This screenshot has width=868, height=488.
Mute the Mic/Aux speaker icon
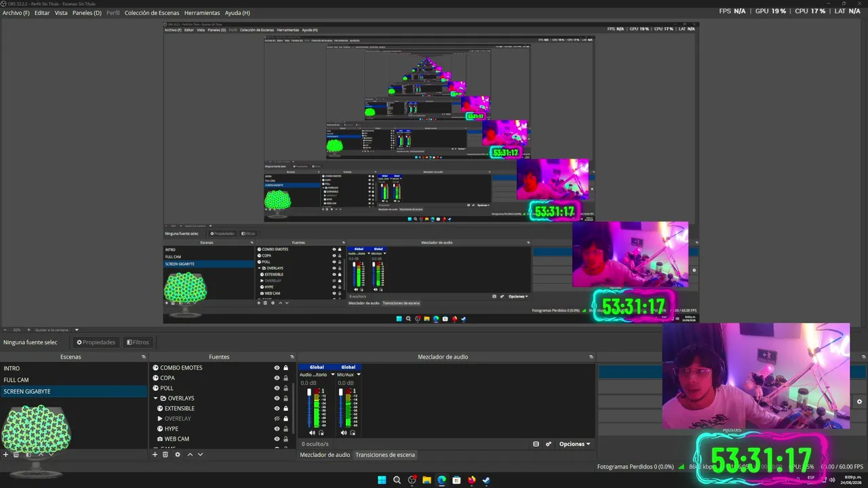pyautogui.click(x=344, y=432)
